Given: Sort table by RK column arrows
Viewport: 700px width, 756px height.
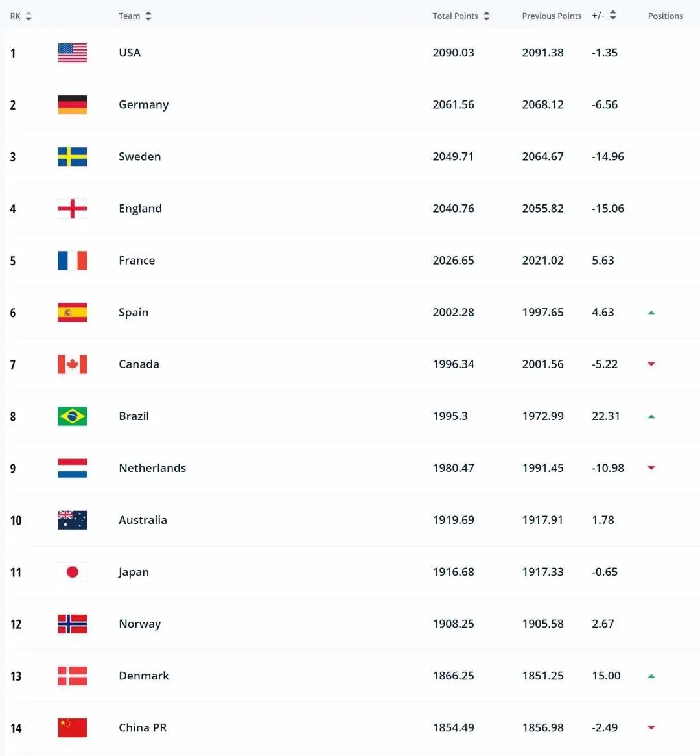Looking at the screenshot, I should click(29, 16).
